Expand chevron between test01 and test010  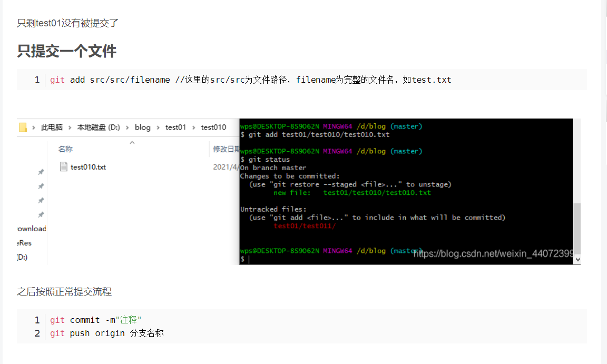tap(193, 127)
